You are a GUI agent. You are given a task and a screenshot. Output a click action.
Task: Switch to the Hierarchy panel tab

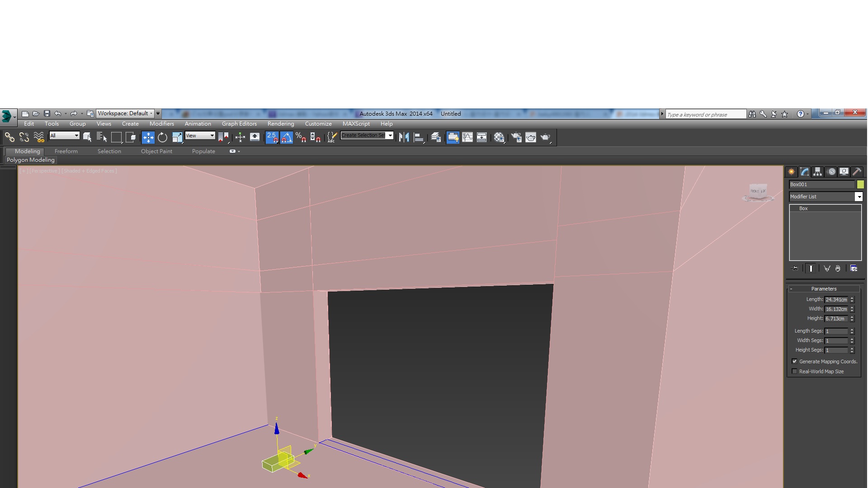[x=817, y=172]
